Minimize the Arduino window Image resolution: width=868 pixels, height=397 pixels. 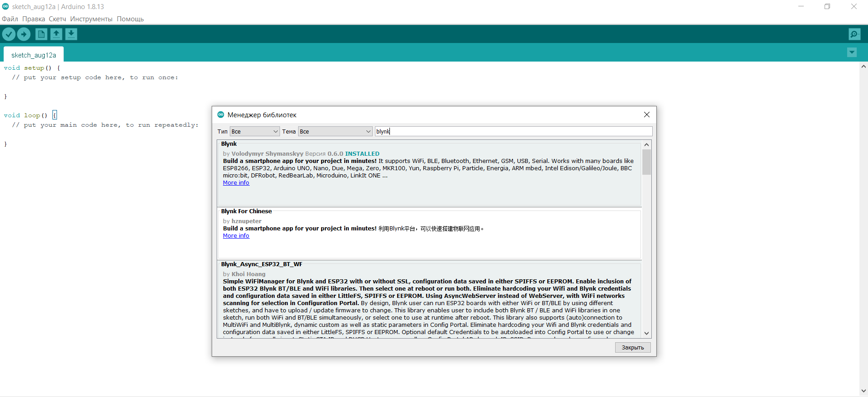tap(801, 6)
